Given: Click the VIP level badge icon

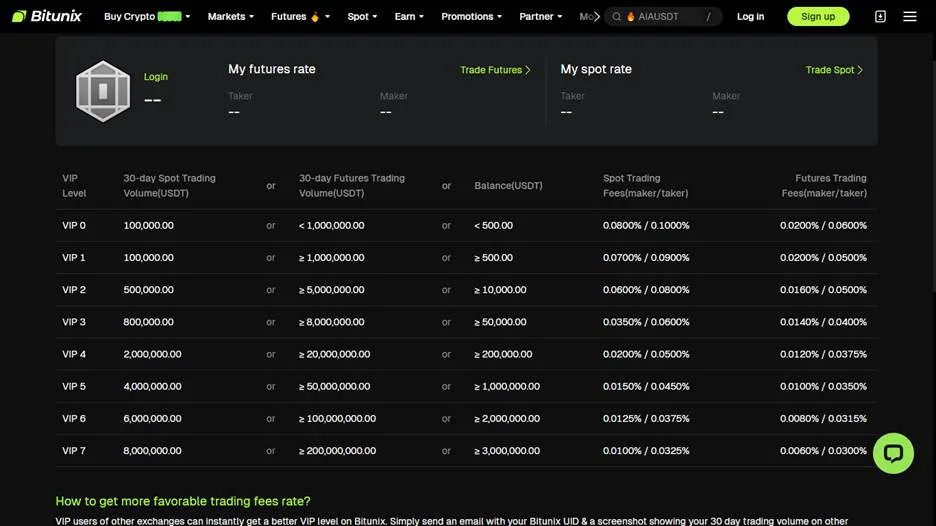Looking at the screenshot, I should point(103,92).
